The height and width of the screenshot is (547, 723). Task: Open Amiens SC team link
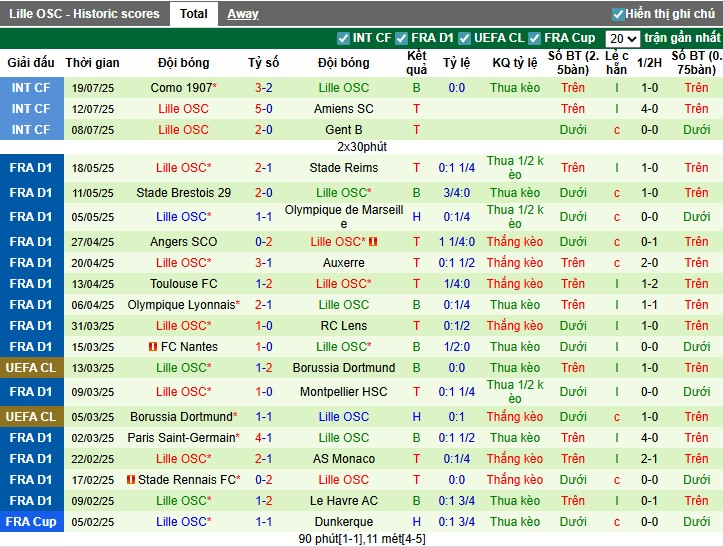click(344, 109)
